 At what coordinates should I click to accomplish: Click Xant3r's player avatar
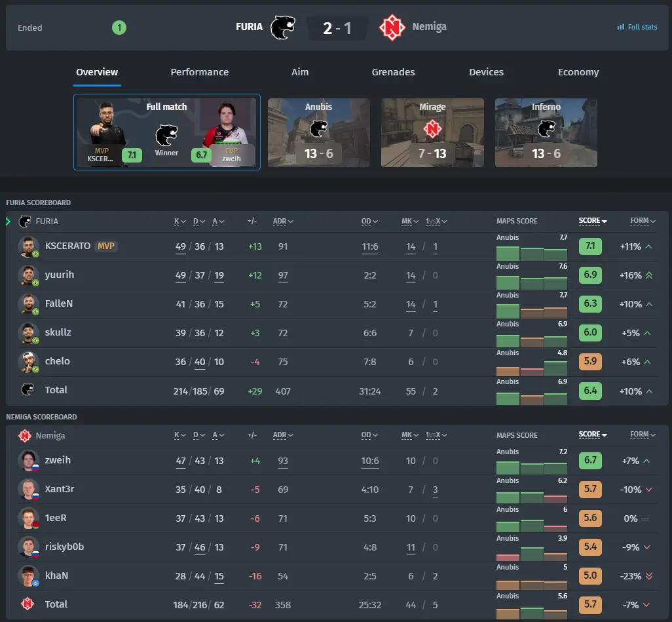[x=28, y=490]
